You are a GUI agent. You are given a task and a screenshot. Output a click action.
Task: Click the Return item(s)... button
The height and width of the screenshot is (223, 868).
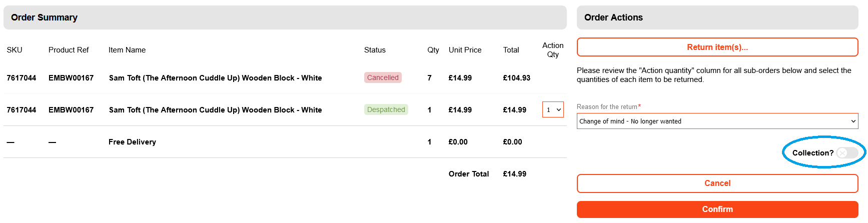[x=717, y=47]
